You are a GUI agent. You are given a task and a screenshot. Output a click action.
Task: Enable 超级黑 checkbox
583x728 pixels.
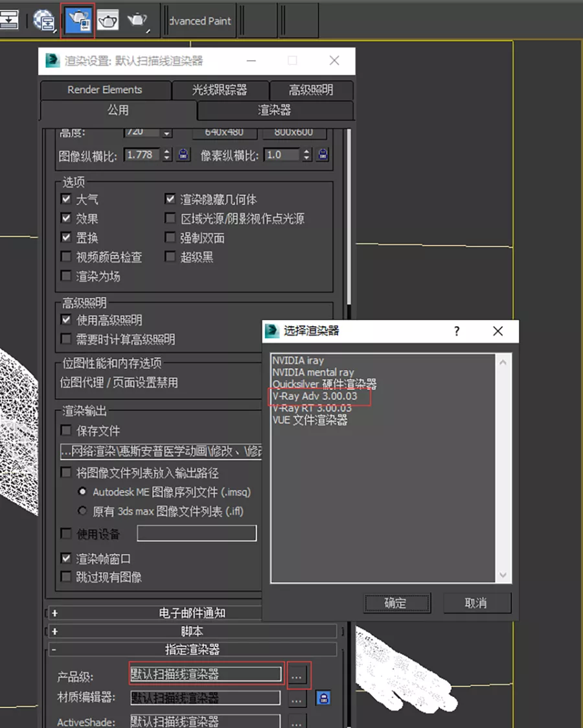tap(170, 257)
